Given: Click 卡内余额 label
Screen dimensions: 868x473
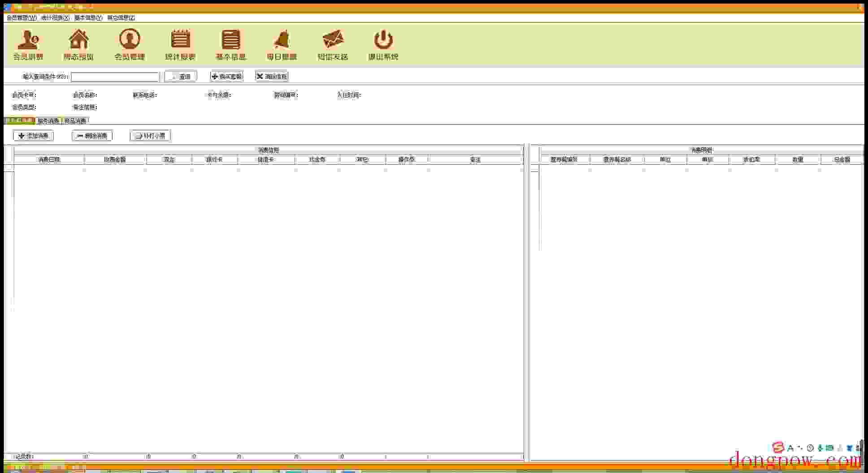Looking at the screenshot, I should coord(219,95).
